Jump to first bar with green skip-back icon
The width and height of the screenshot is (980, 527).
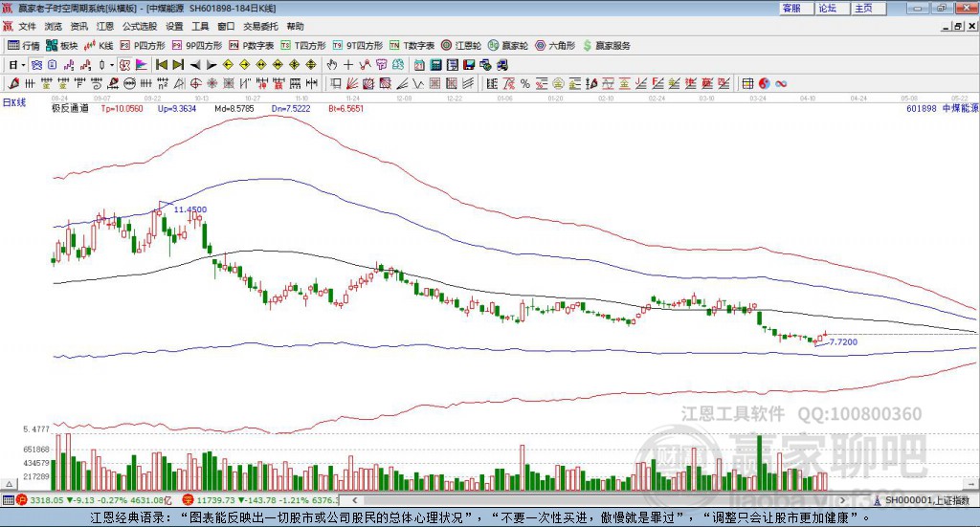(x=161, y=64)
